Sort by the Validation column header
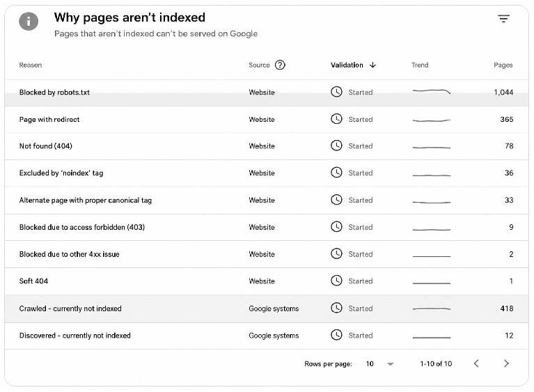Viewport: 534px width, 392px height. (347, 65)
